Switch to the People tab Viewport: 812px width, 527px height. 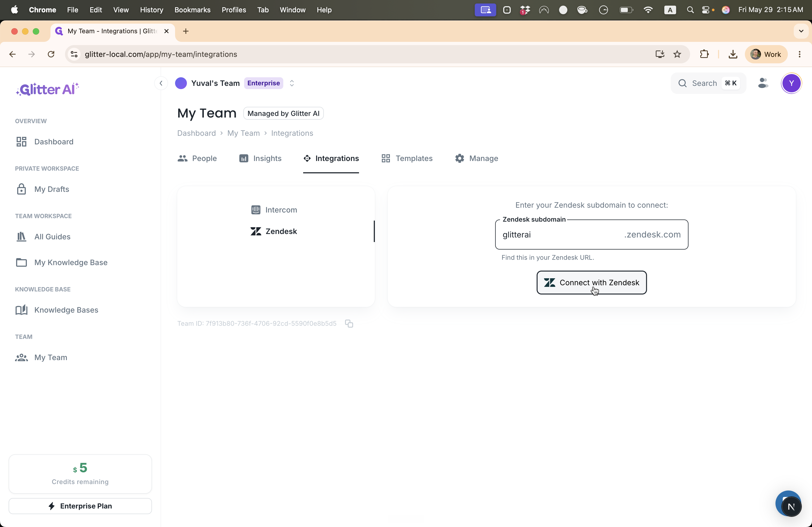(197, 159)
